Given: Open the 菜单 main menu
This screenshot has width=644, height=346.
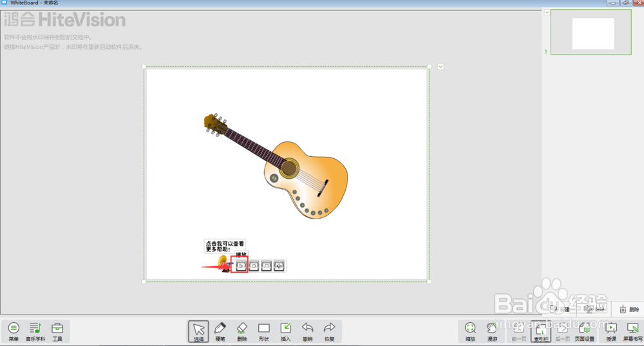Looking at the screenshot, I should (14, 332).
